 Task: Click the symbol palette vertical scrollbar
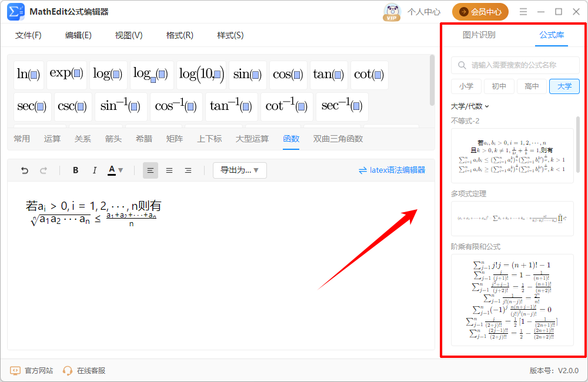[x=432, y=81]
